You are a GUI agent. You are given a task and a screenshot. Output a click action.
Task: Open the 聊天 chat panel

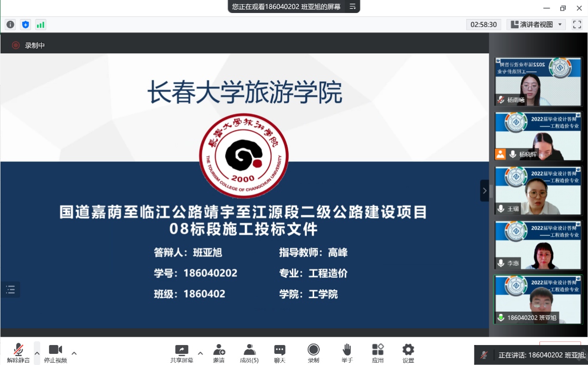click(279, 353)
